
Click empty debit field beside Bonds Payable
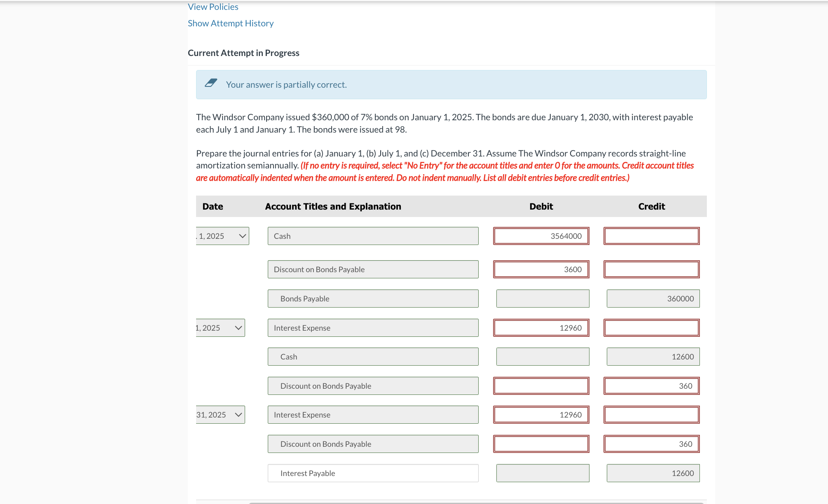(x=543, y=299)
